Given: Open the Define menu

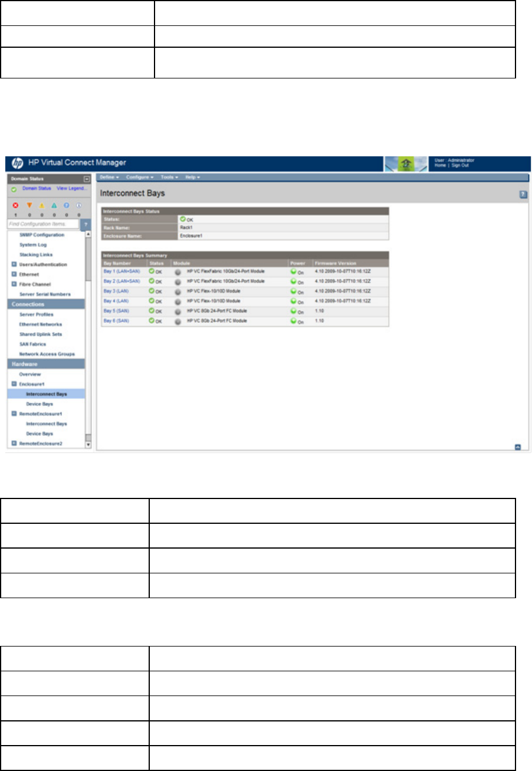Looking at the screenshot, I should pyautogui.click(x=109, y=177).
